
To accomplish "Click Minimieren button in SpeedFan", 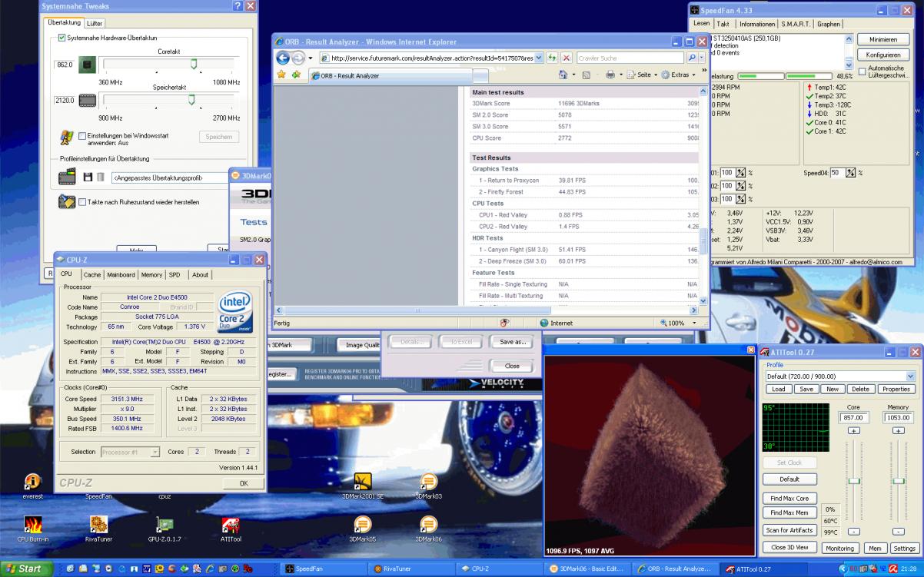I will point(883,39).
